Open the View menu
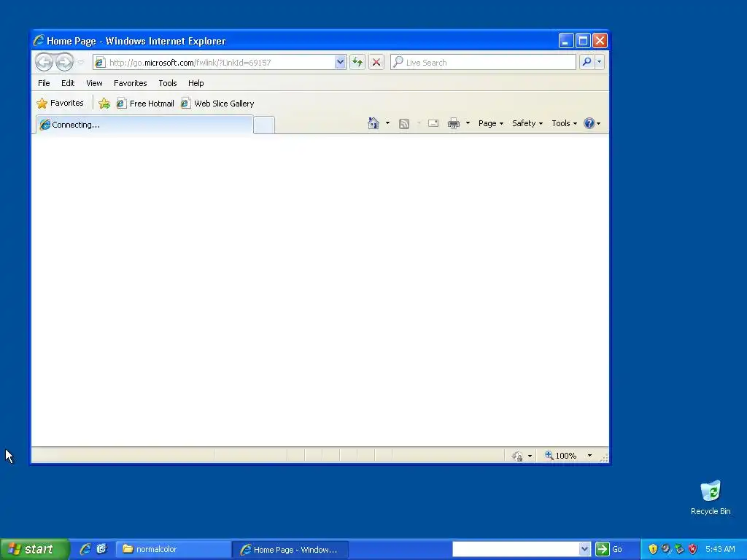 pos(94,83)
